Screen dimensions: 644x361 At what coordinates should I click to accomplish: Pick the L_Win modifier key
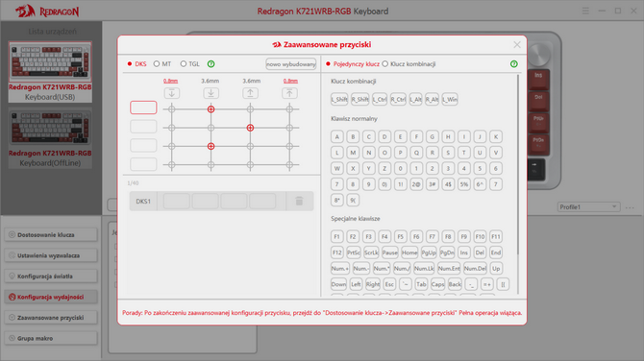pyautogui.click(x=450, y=99)
